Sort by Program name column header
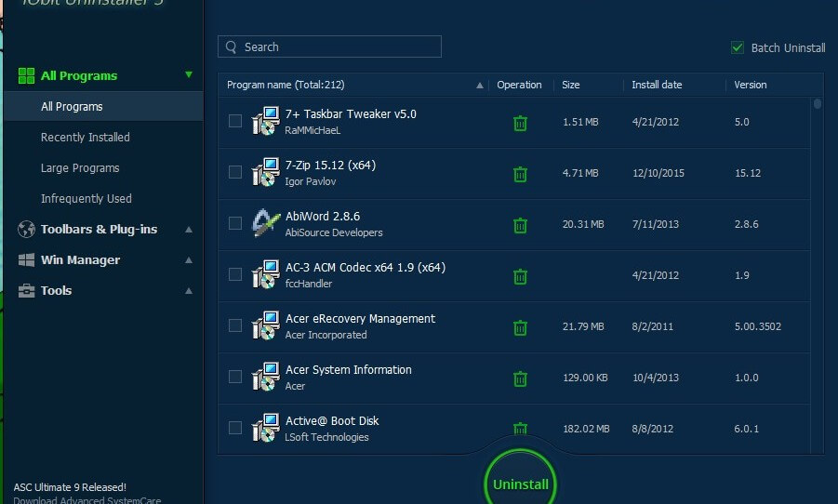Image resolution: width=838 pixels, height=504 pixels. tap(286, 85)
